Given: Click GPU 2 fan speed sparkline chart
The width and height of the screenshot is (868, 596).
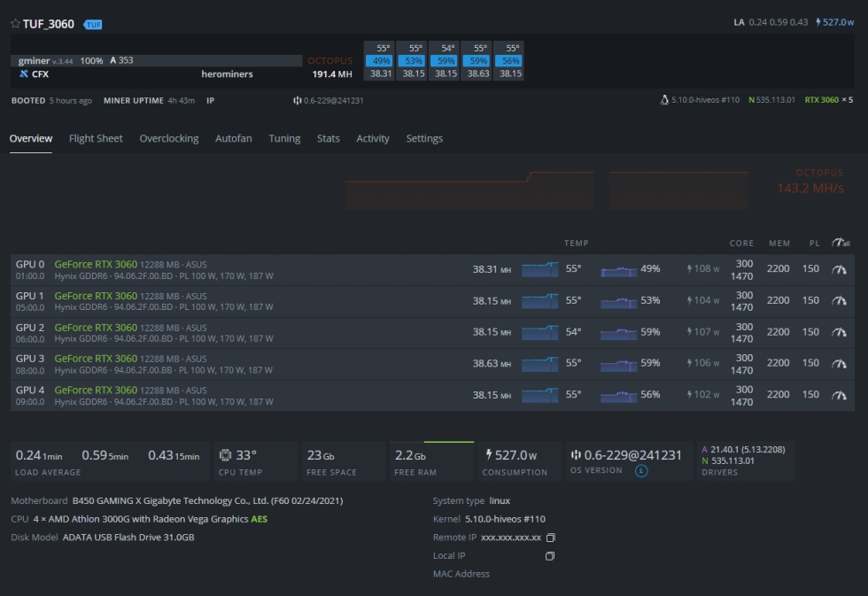Looking at the screenshot, I should 619,332.
